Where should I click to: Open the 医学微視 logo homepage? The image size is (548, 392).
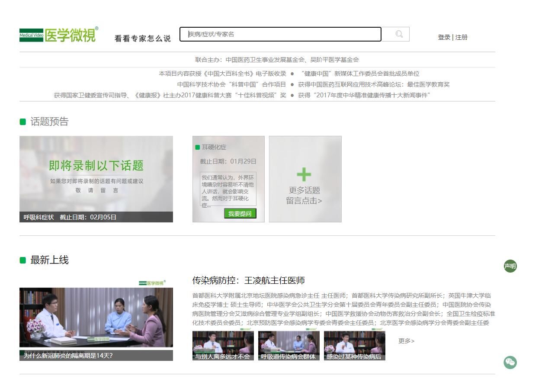click(x=59, y=35)
